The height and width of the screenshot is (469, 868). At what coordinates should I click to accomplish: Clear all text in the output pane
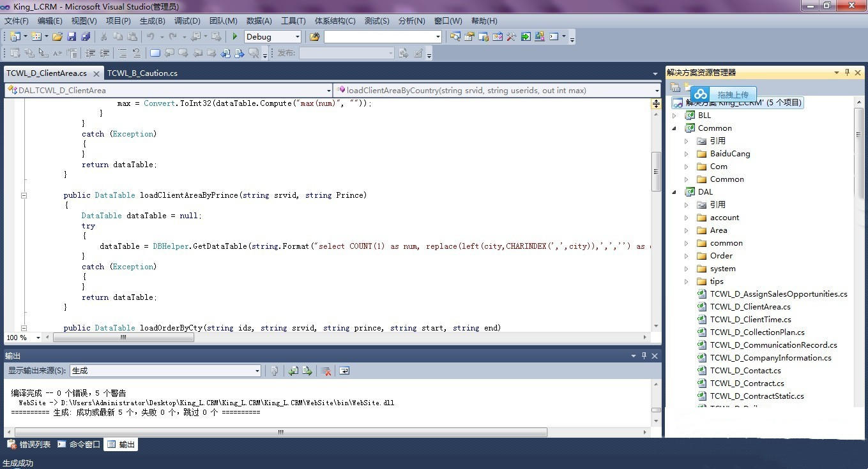(326, 371)
